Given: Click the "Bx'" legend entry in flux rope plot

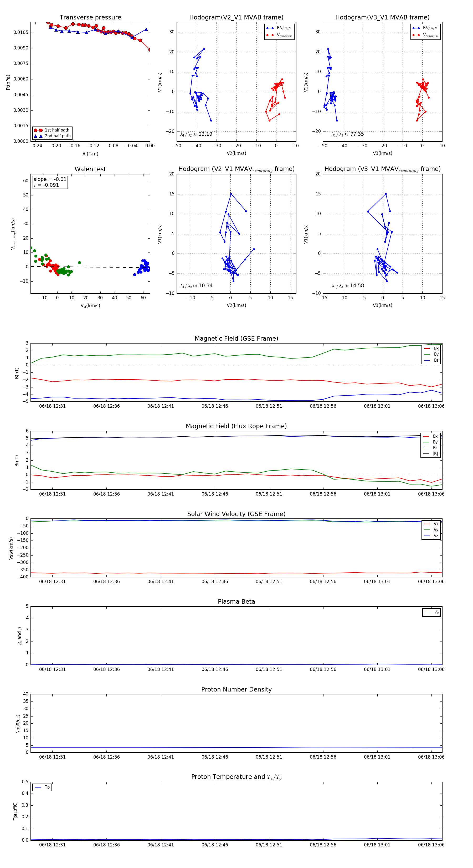Looking at the screenshot, I should 431,436.
